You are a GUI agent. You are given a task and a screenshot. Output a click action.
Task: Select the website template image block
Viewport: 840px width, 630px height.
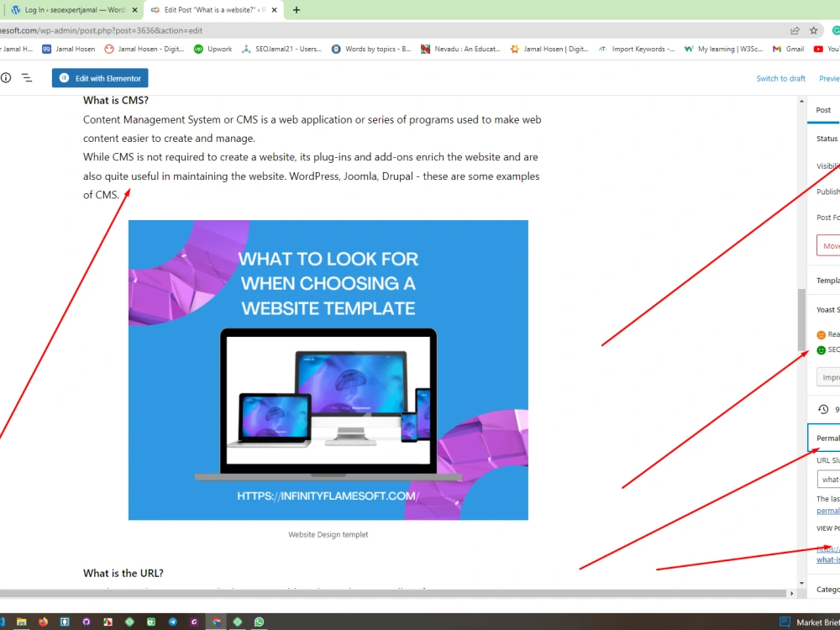click(x=328, y=370)
